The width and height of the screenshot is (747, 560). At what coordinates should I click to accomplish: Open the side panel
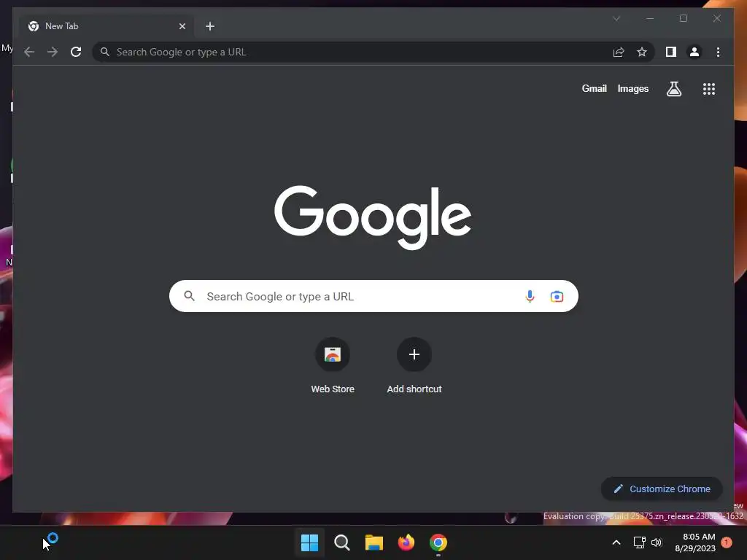(x=671, y=52)
